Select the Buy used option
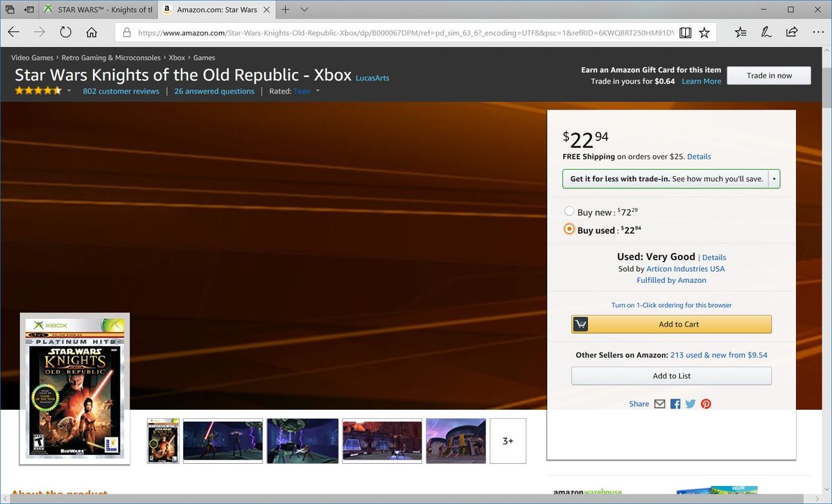832x504 pixels. [569, 229]
